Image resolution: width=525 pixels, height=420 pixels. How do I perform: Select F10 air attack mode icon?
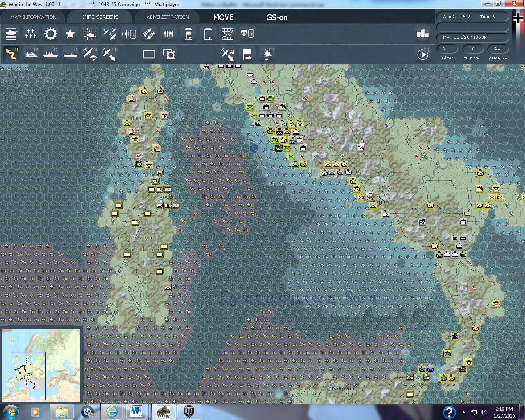point(110,54)
